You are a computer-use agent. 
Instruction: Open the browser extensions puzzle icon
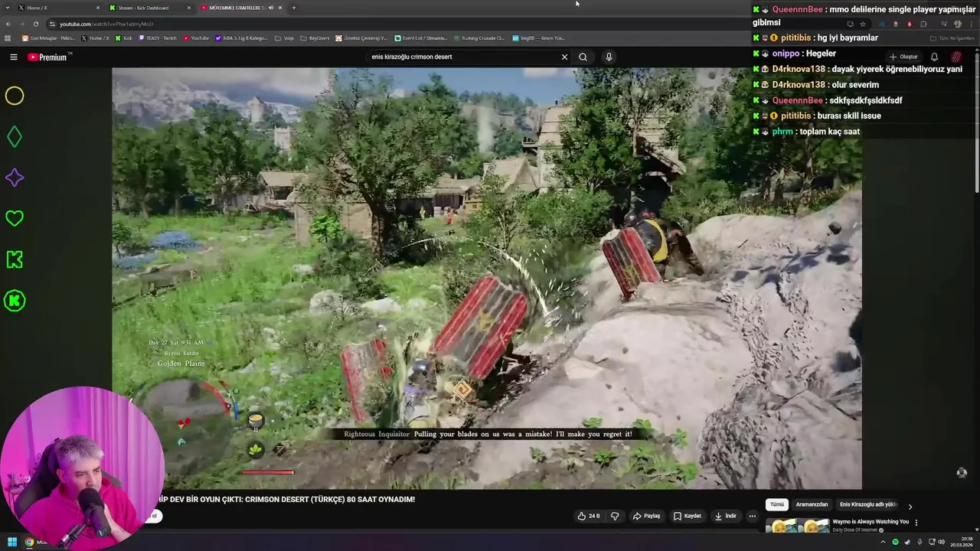tap(923, 24)
